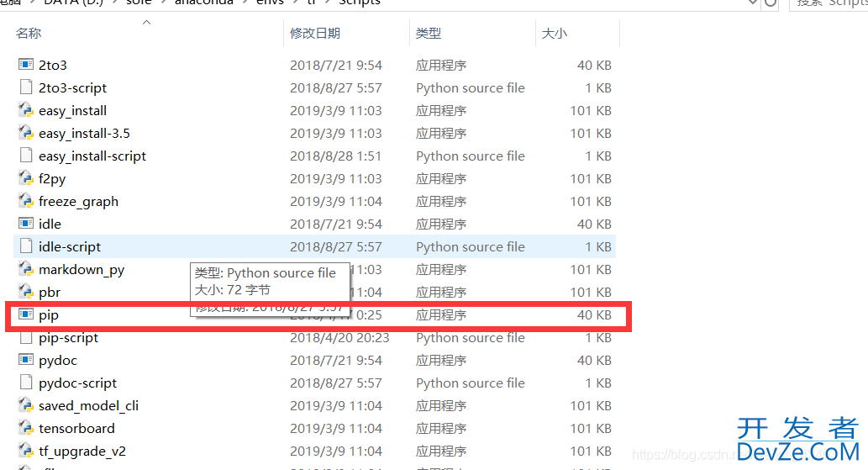Sort by the 类型 column header
The image size is (868, 470).
coord(429,34)
